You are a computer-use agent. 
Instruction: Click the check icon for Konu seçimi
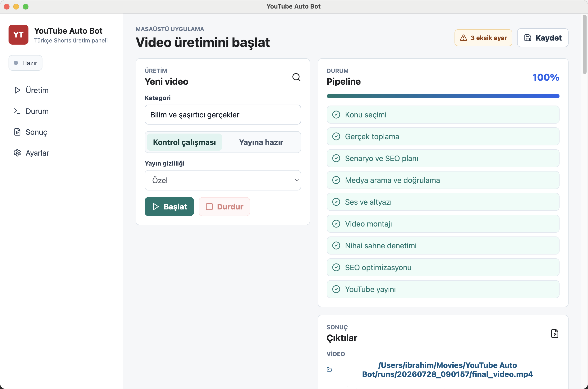pyautogui.click(x=336, y=115)
